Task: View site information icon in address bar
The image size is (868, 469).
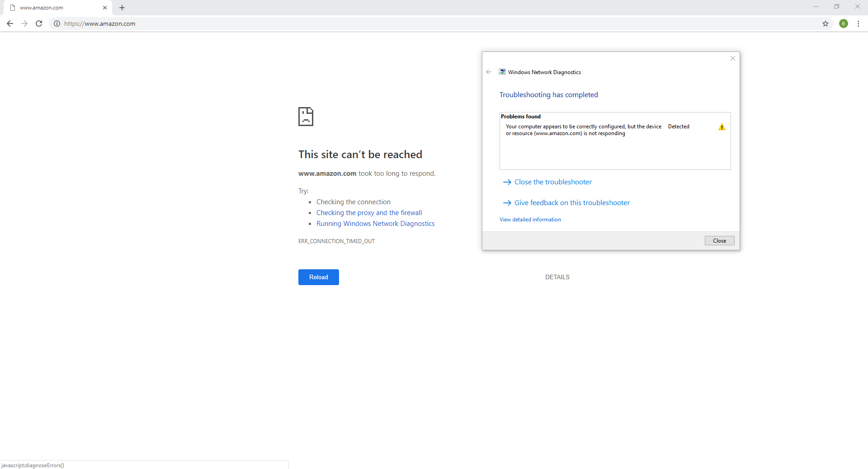Action: 57,23
